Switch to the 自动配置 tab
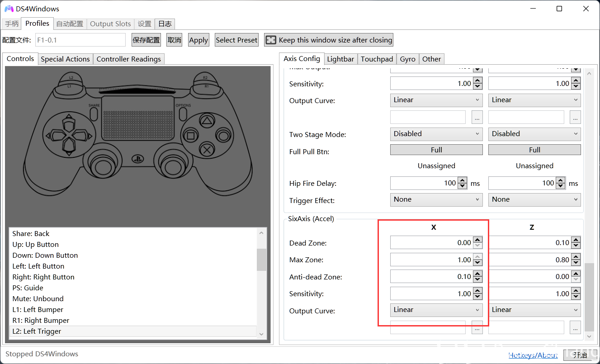This screenshot has height=364, width=600. click(x=70, y=24)
